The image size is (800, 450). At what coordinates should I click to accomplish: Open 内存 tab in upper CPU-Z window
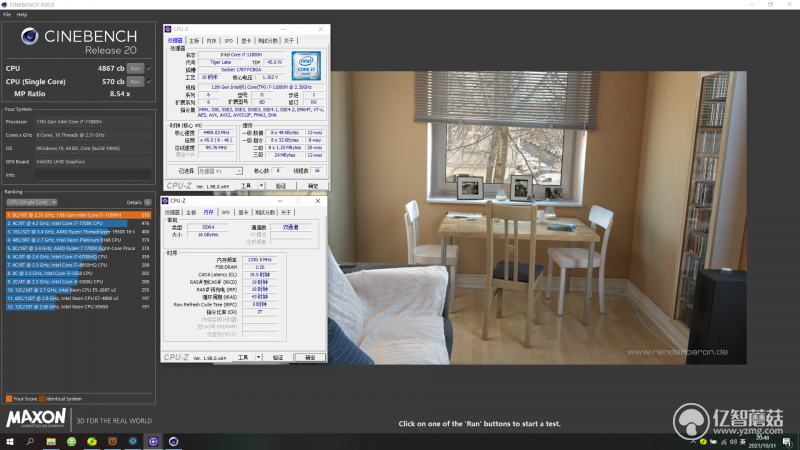tap(211, 41)
